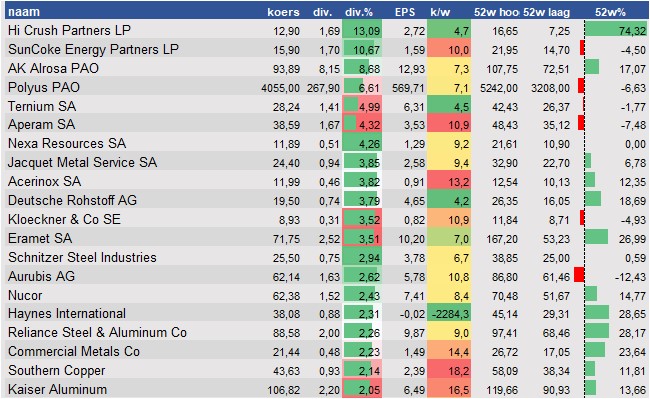650x399 pixels.
Task: Select the Nucor company name
Action: pos(25,295)
